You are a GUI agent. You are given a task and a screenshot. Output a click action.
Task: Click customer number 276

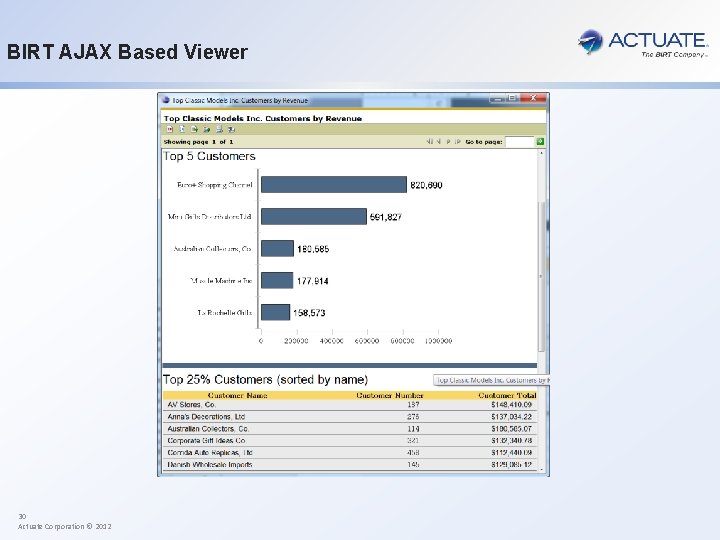(413, 416)
